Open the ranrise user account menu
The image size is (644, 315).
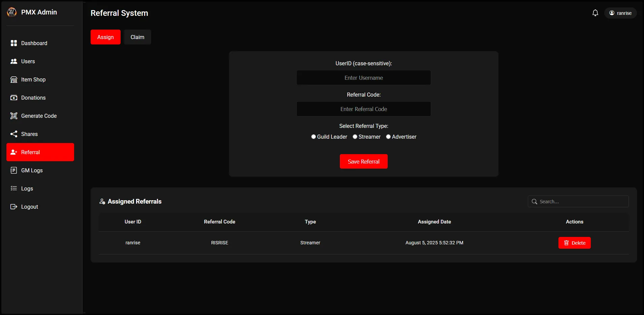[620, 13]
